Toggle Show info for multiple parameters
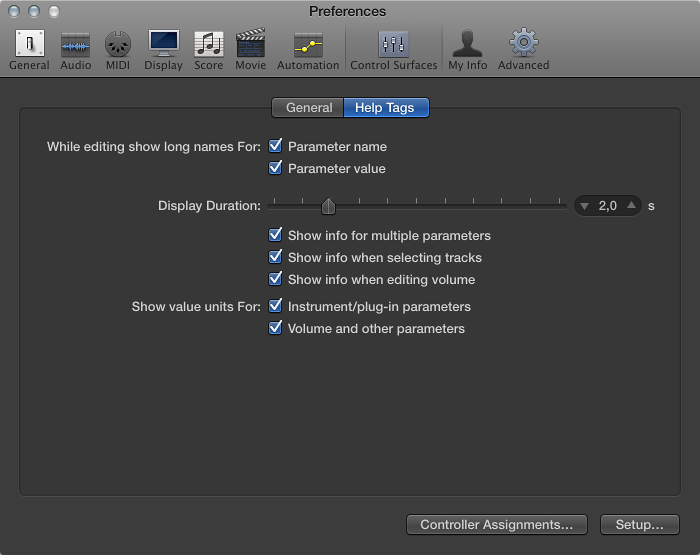 click(x=275, y=235)
